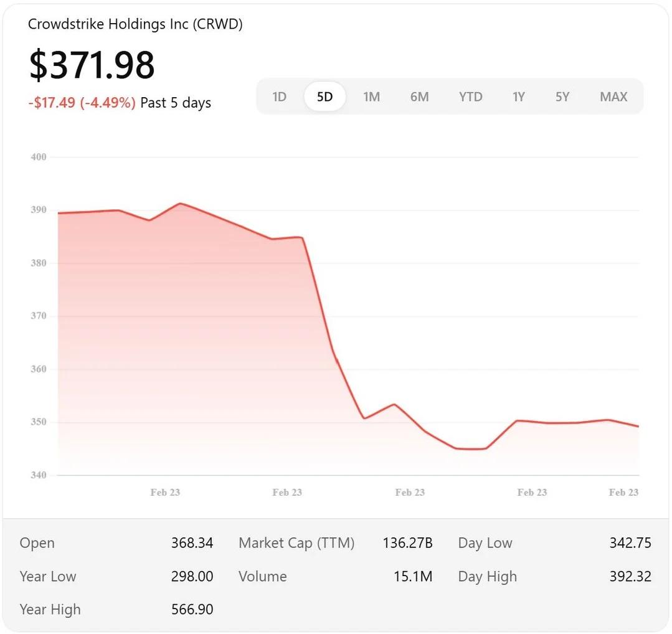This screenshot has height=634, width=672.
Task: Click the Market Cap (TTM) label
Action: click(x=296, y=543)
